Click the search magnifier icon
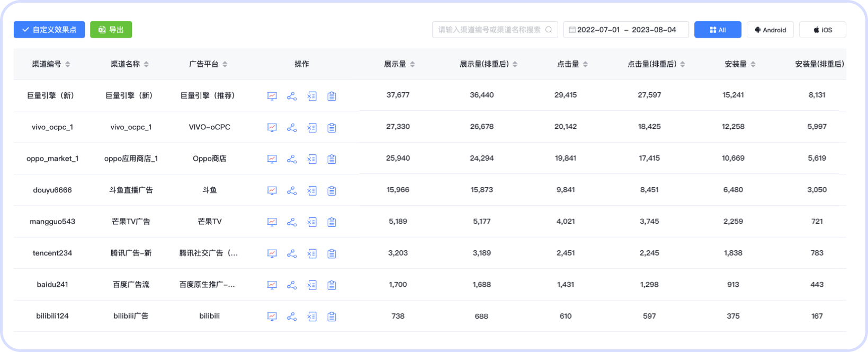868x352 pixels. 549,30
